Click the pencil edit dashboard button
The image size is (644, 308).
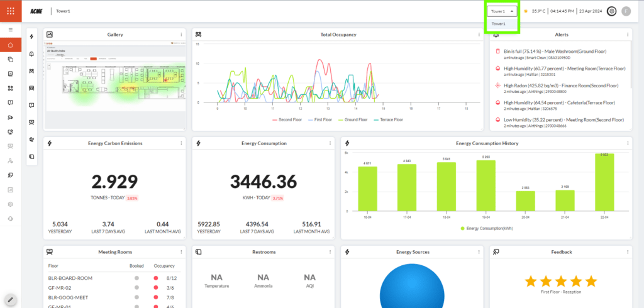[x=11, y=299]
